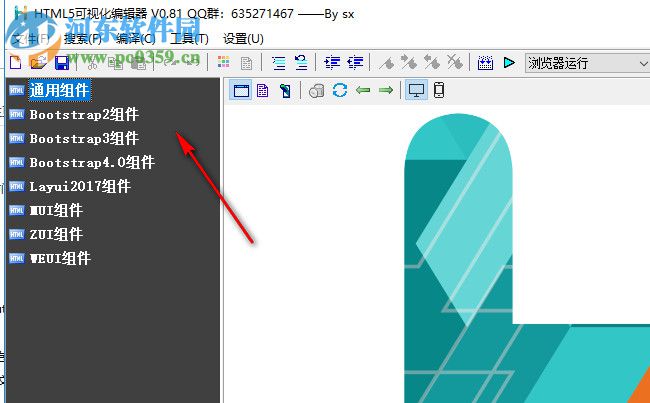Click the HTML icon beside WEUI组件
650x403 pixels.
pyautogui.click(x=17, y=258)
